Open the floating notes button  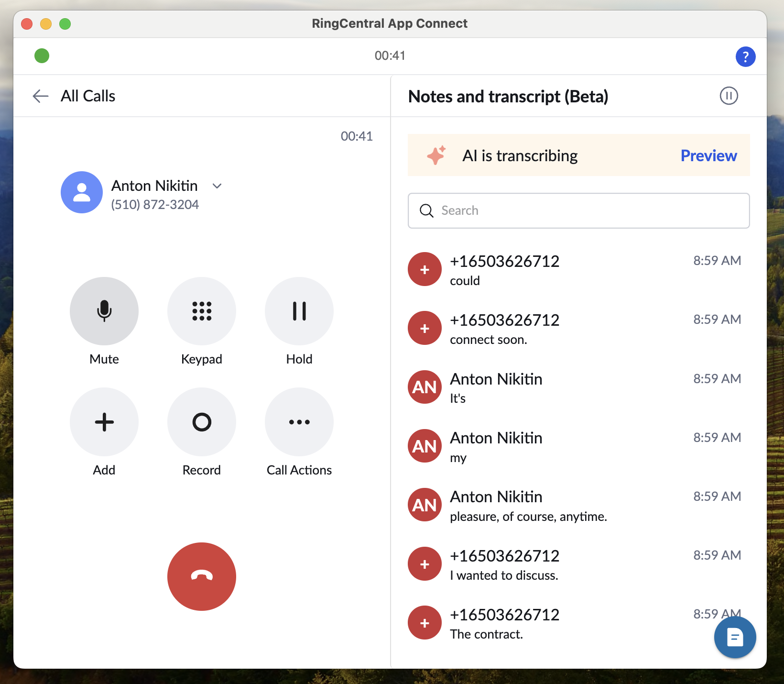click(x=735, y=637)
